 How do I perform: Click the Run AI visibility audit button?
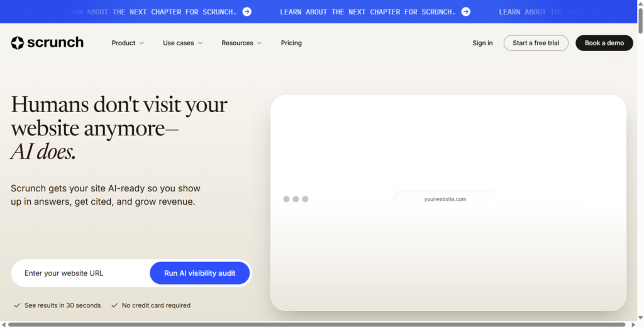click(199, 273)
